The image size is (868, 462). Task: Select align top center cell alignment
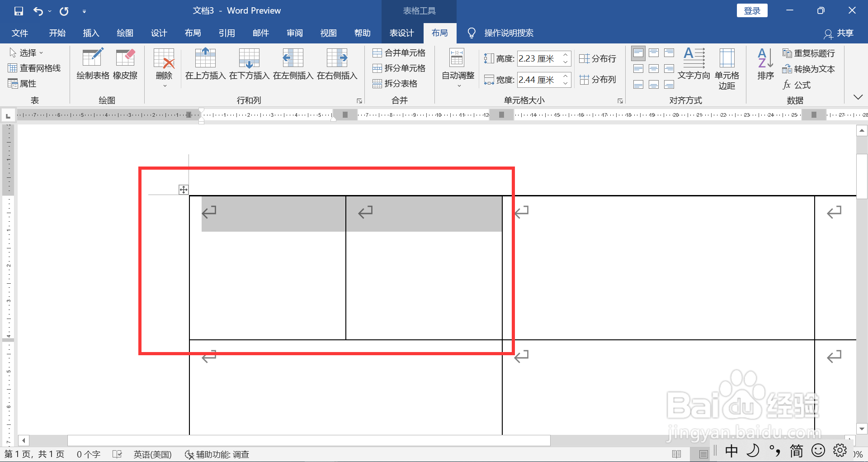pos(654,53)
